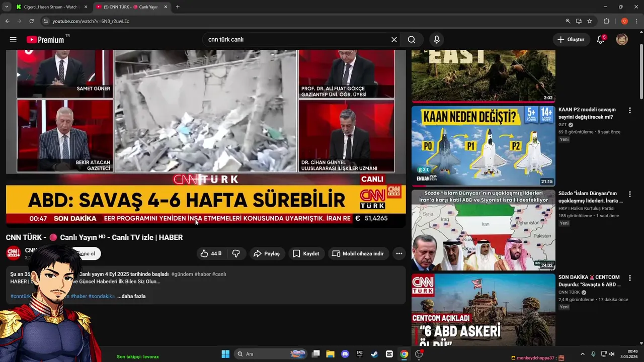This screenshot has width=644, height=362.
Task: Go back in Chrome
Action: (7, 21)
